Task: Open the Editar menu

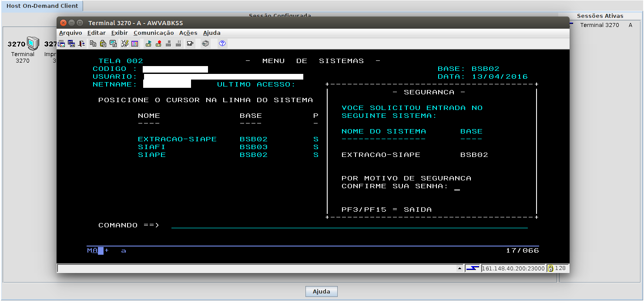Action: coord(97,33)
